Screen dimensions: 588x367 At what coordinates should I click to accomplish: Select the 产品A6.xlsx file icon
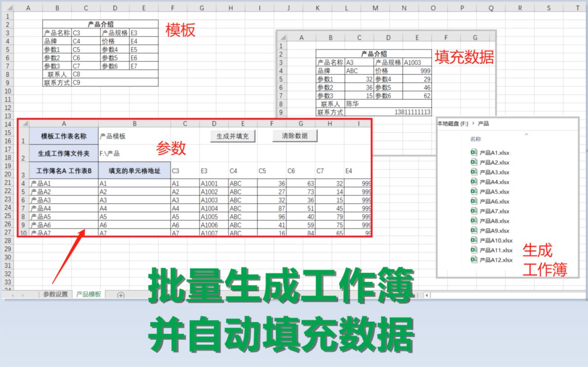[474, 201]
